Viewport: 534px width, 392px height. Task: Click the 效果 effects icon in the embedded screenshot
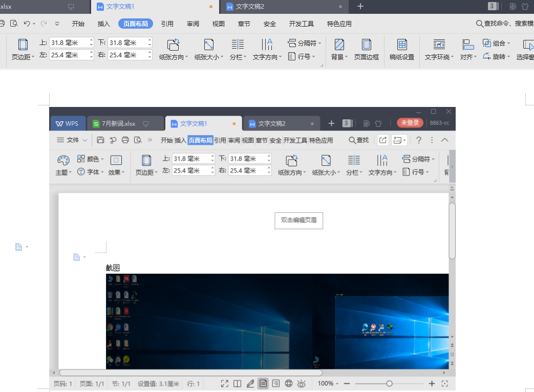[116, 160]
